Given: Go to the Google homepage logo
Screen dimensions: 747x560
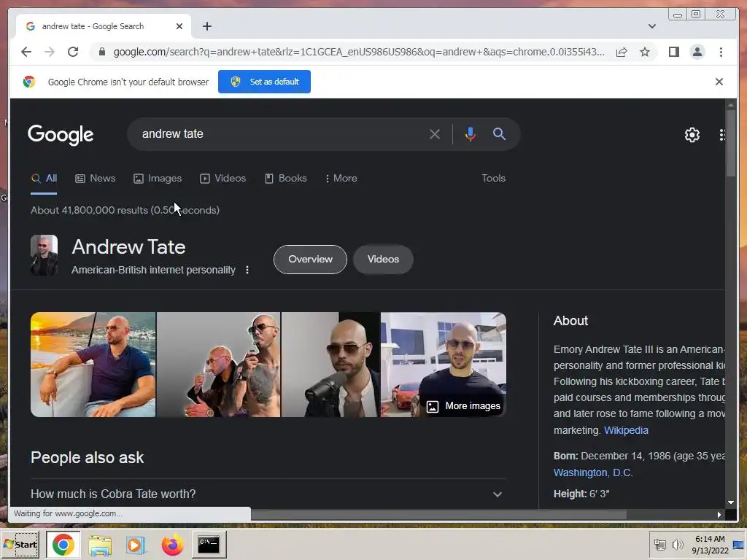Looking at the screenshot, I should (61, 135).
